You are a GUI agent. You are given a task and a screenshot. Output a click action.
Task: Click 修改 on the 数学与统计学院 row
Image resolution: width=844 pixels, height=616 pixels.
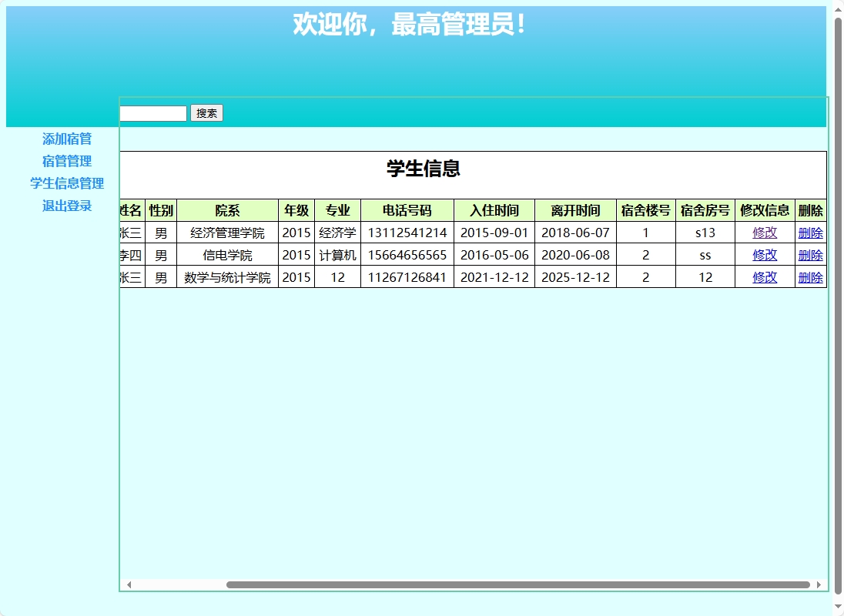[x=764, y=276]
